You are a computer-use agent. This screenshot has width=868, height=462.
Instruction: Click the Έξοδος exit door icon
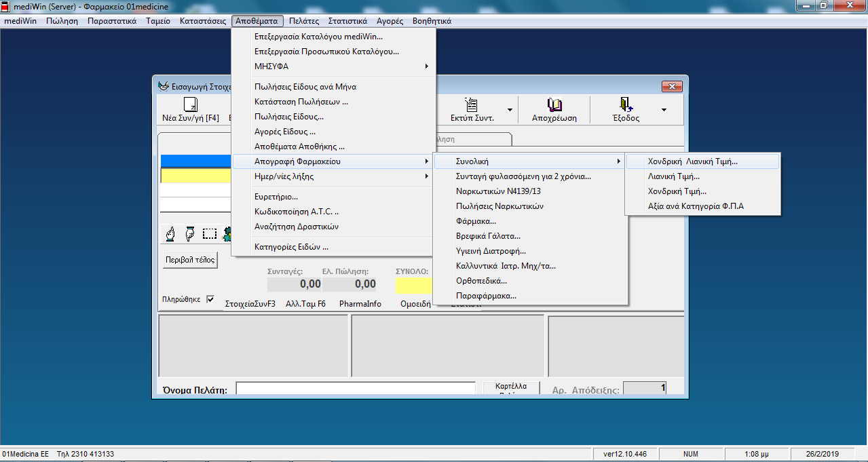point(626,104)
